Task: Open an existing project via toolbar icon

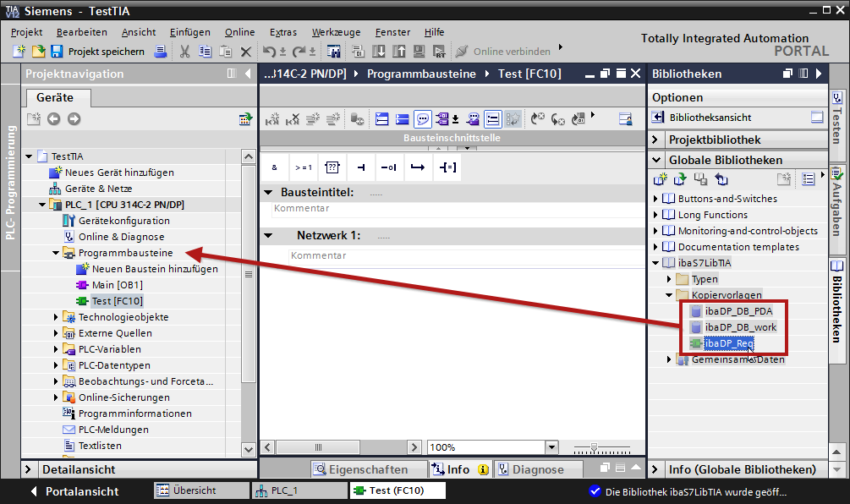Action: coord(39,52)
